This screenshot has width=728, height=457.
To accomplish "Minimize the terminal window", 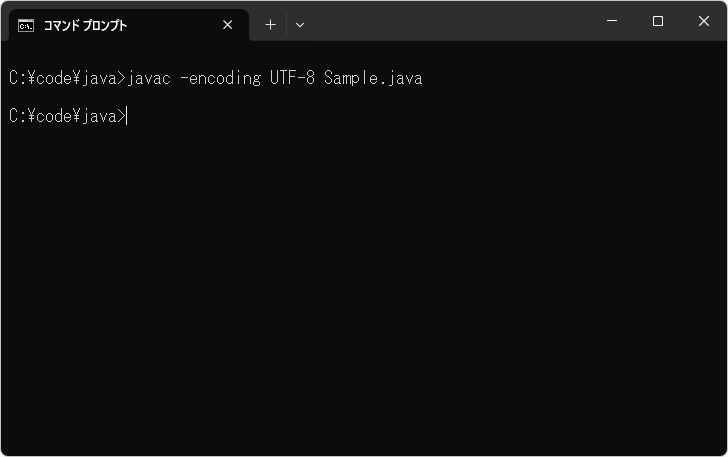I will click(611, 21).
